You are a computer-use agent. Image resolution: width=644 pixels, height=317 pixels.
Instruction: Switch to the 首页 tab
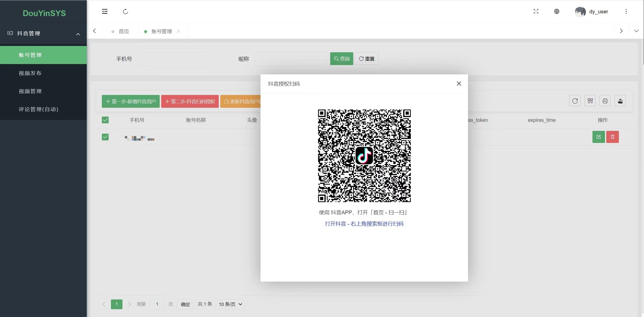(x=123, y=31)
